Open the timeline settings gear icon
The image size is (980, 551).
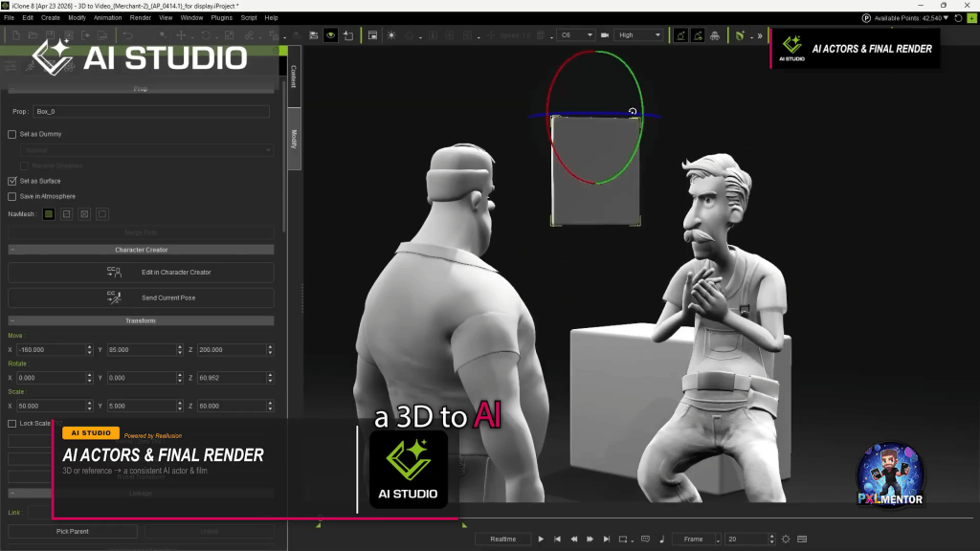pos(786,540)
